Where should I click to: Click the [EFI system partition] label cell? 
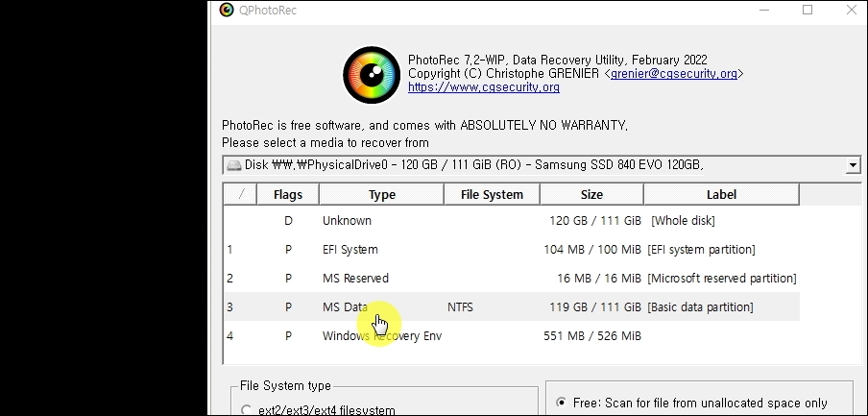(x=701, y=249)
